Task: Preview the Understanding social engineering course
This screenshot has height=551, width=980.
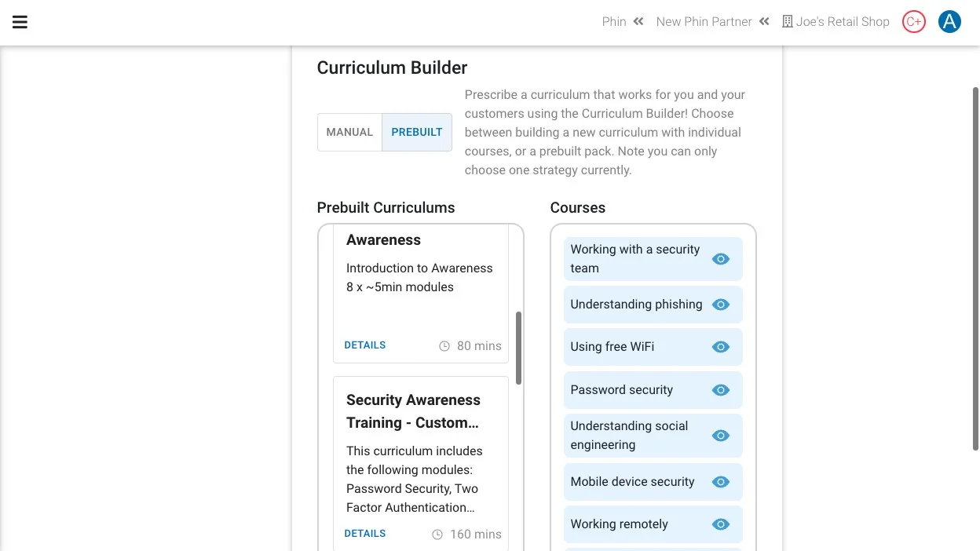Action: coord(721,436)
